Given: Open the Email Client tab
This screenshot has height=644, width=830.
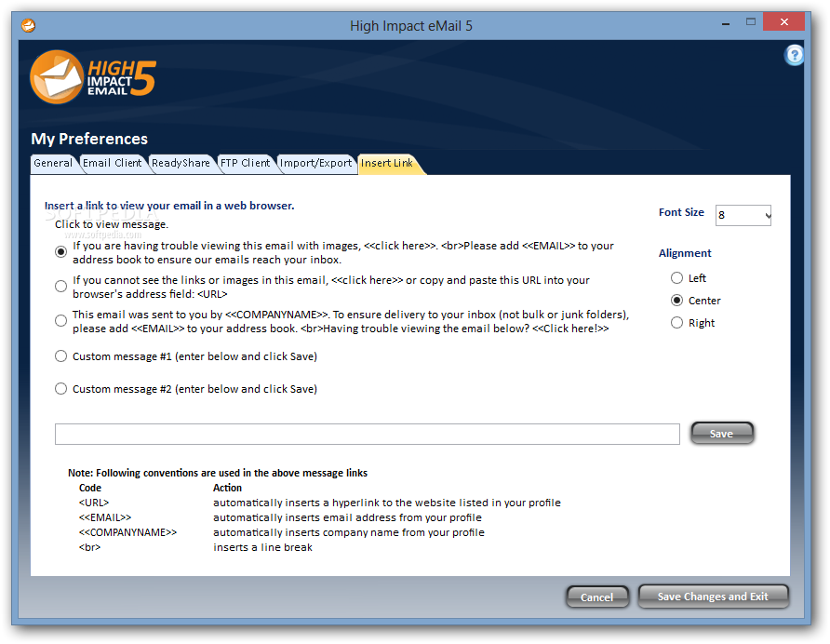Looking at the screenshot, I should (x=112, y=163).
